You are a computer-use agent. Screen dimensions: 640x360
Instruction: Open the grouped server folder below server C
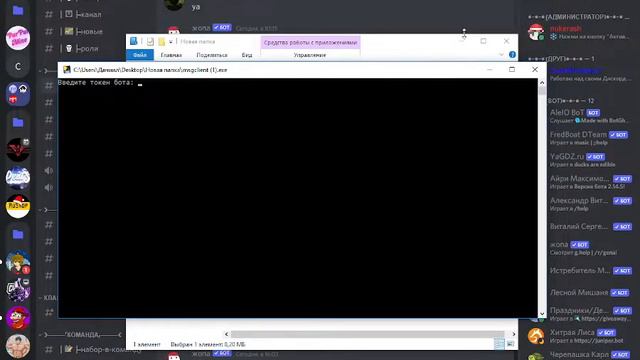[18, 94]
